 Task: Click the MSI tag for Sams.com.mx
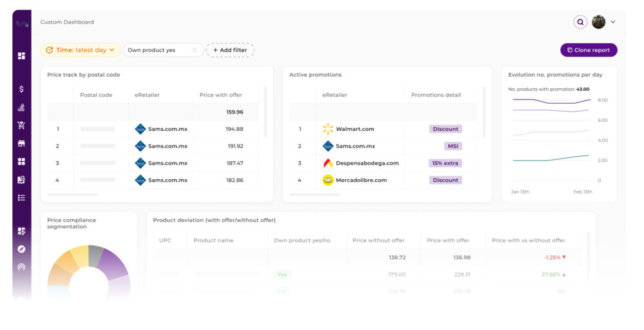coord(453,146)
